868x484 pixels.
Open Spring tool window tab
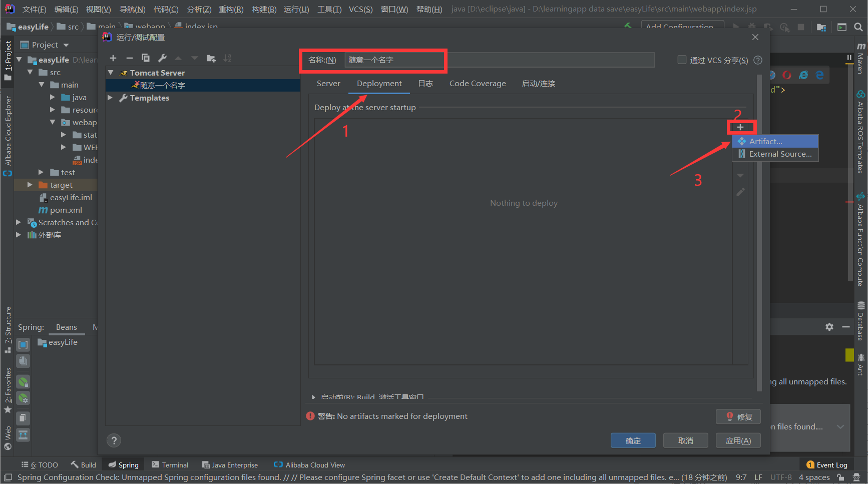[x=124, y=465]
